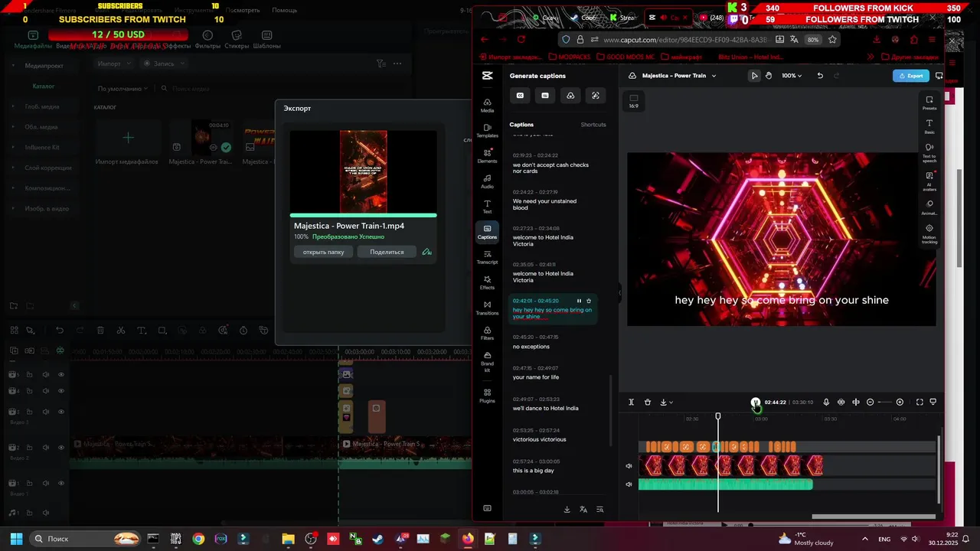Switch to the Shortcuts tab

click(593, 124)
